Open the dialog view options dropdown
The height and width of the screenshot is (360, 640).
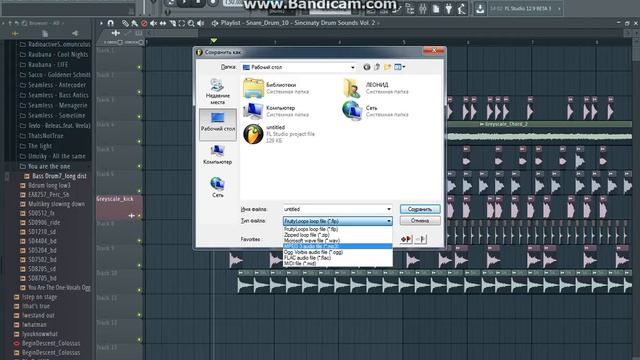tap(400, 67)
